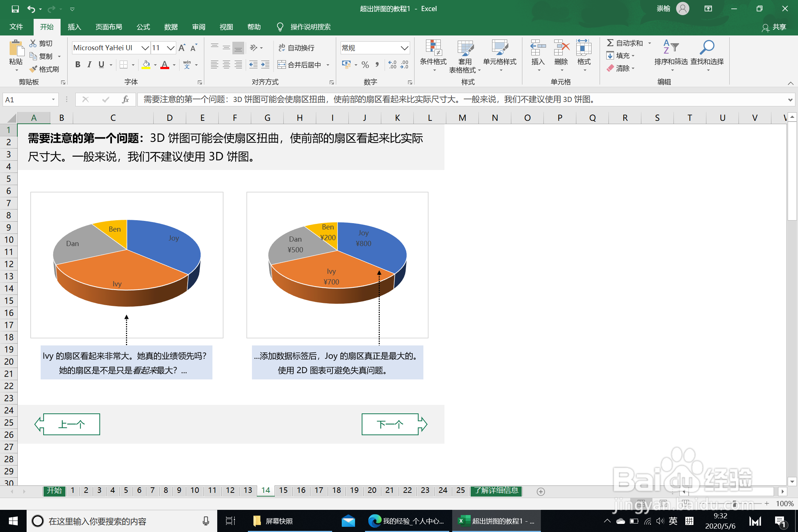Open the Insert ribbon tab
798x532 pixels.
pyautogui.click(x=74, y=27)
